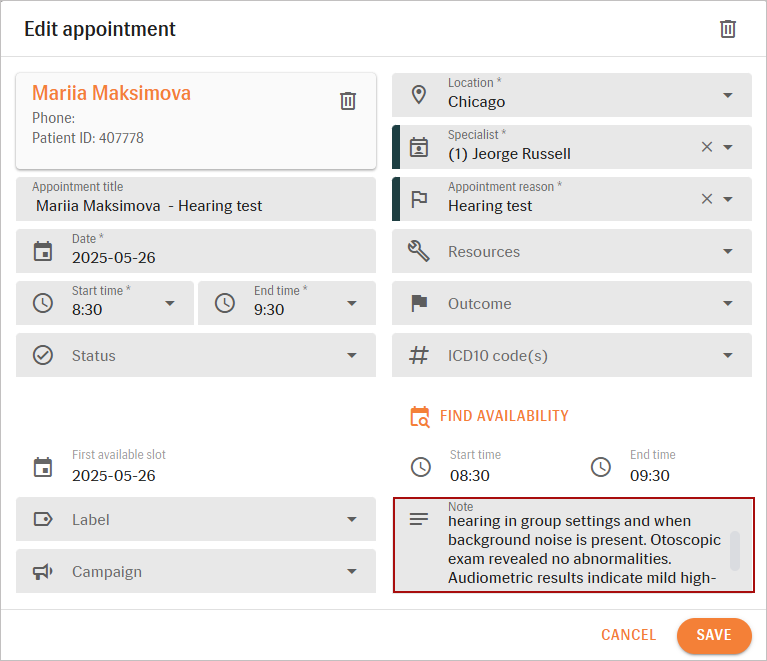
Task: Expand the Location dropdown
Action: point(728,96)
